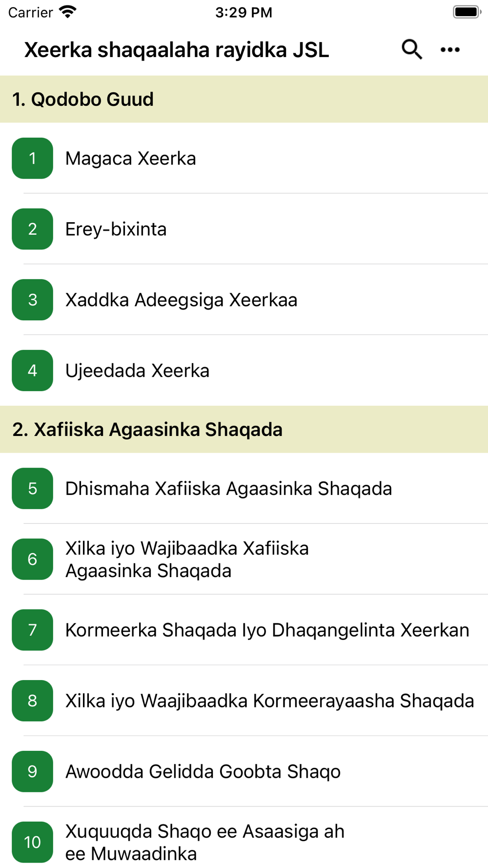The width and height of the screenshot is (488, 868).
Task: Tap the green number 10 badge
Action: (x=32, y=842)
